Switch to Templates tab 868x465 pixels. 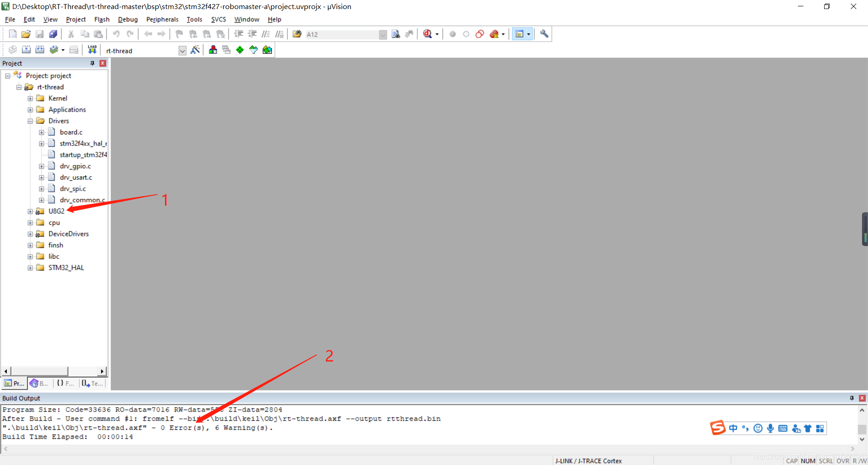[92, 383]
